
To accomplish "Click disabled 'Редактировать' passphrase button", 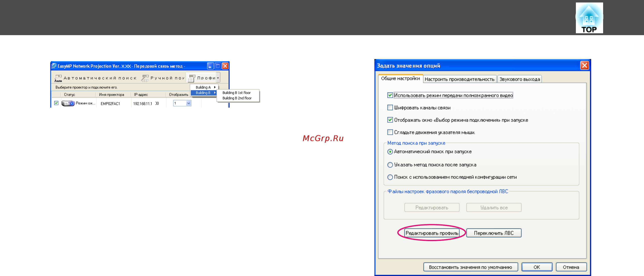I will click(x=432, y=207).
